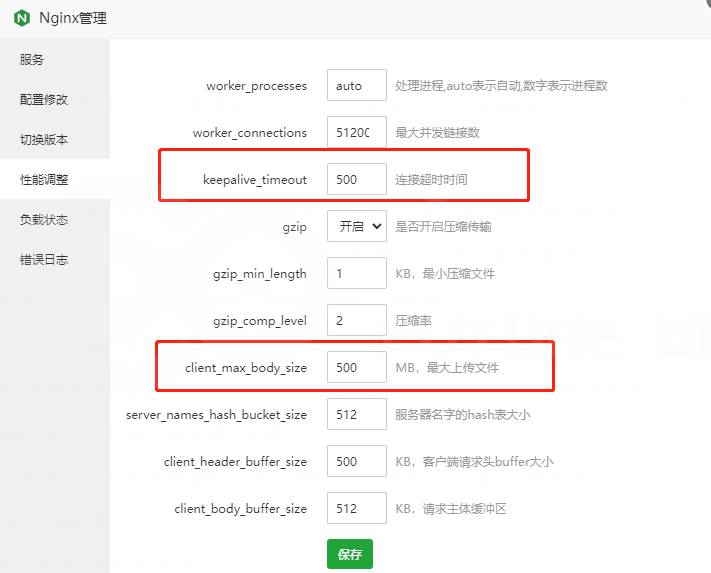Click the KB，客户端请求头buffer大小 description text
This screenshot has width=711, height=573.
474,462
